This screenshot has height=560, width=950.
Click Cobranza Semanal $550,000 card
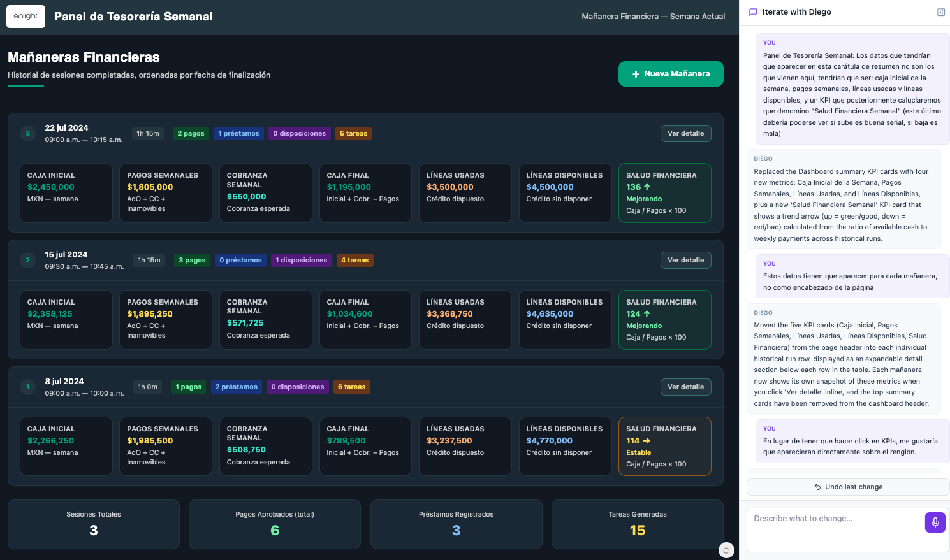click(265, 193)
